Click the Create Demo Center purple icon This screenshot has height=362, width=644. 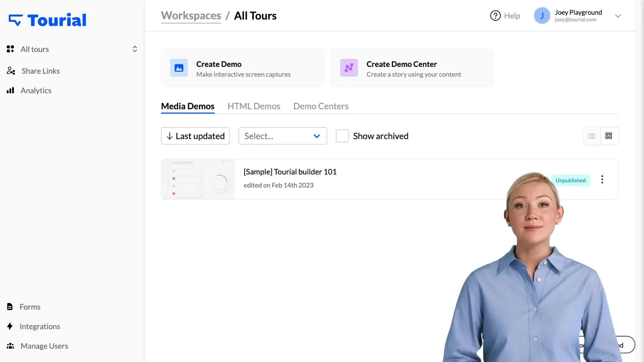point(349,68)
